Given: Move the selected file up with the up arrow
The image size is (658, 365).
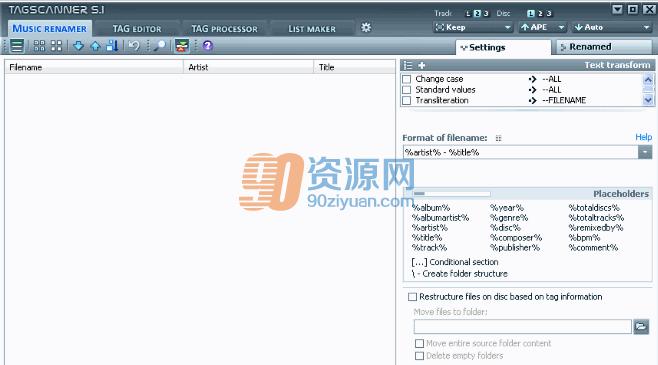Looking at the screenshot, I should coord(95,46).
